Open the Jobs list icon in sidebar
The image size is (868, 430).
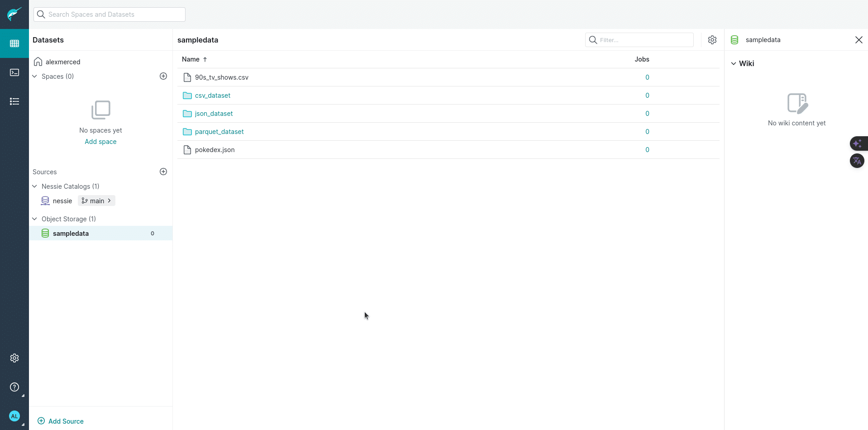[14, 101]
